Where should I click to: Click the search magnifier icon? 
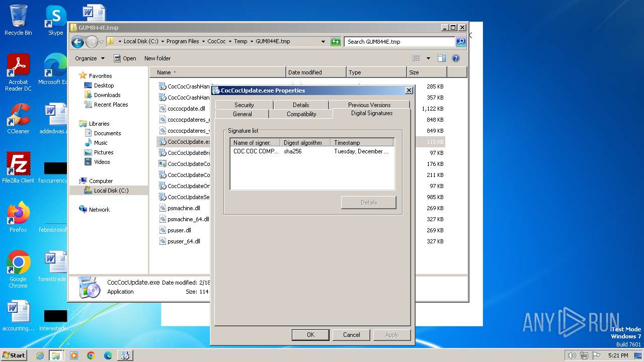point(460,42)
